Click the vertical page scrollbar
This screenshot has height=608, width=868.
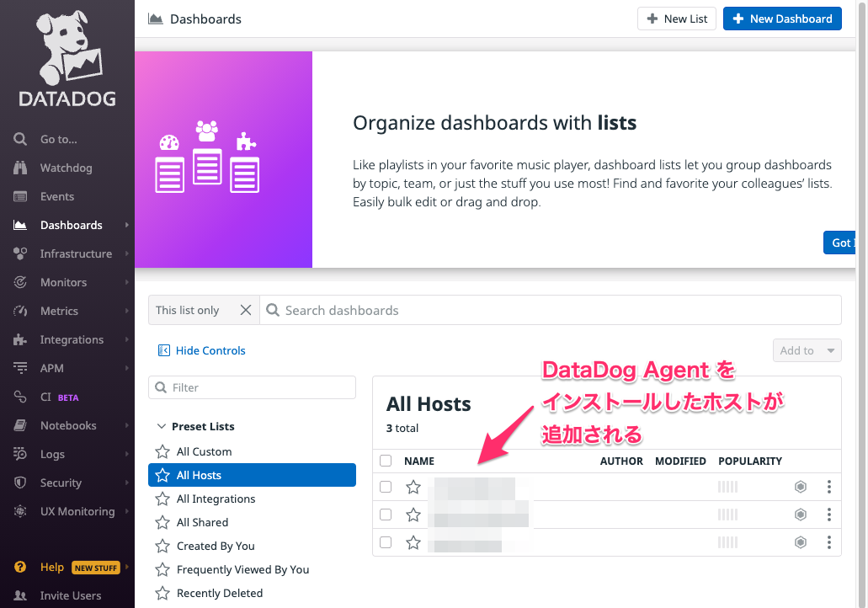coord(862,304)
